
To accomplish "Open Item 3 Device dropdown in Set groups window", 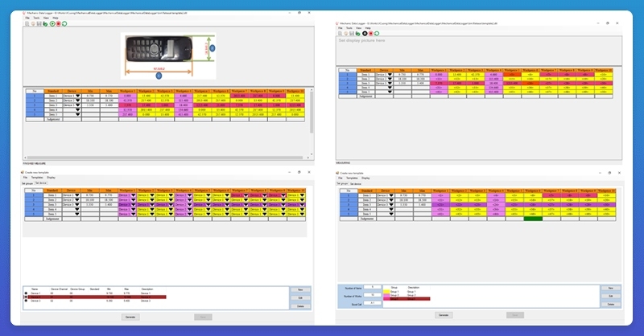I will (391, 205).
